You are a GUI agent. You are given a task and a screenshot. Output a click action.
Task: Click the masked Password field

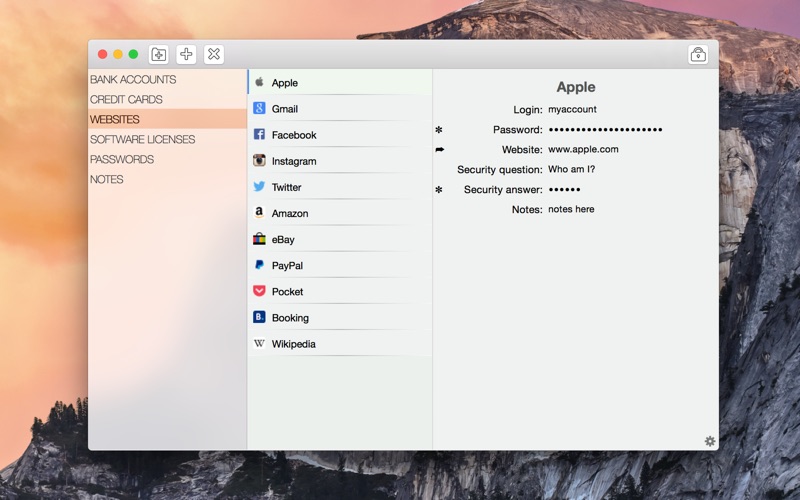pyautogui.click(x=605, y=130)
